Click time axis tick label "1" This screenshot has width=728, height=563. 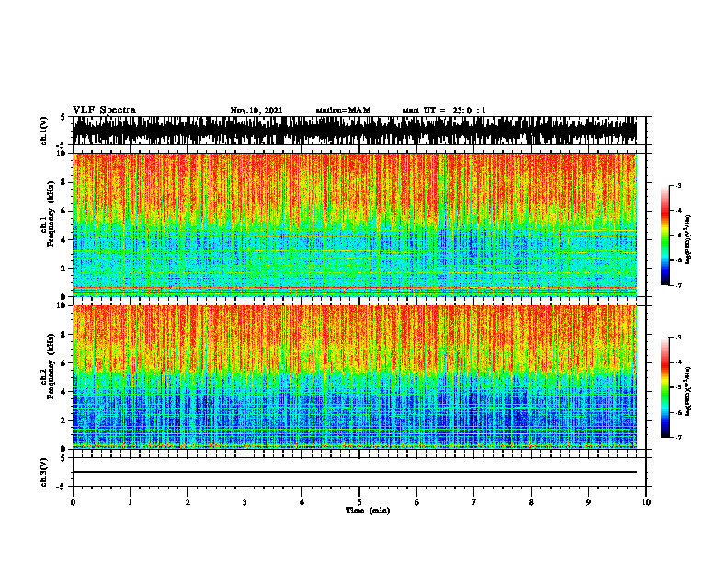pos(130,502)
